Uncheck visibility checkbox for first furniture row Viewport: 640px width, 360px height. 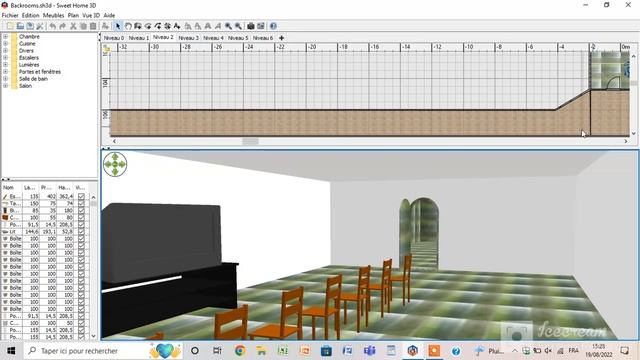tap(81, 196)
